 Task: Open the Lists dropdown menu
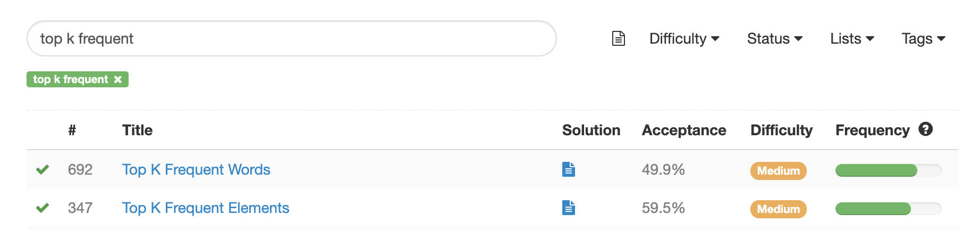point(852,38)
